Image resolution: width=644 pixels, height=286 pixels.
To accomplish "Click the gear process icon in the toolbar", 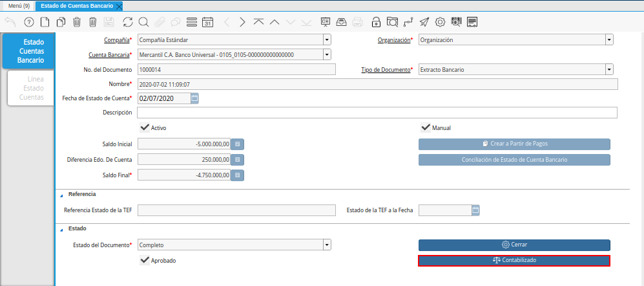I will point(441,22).
